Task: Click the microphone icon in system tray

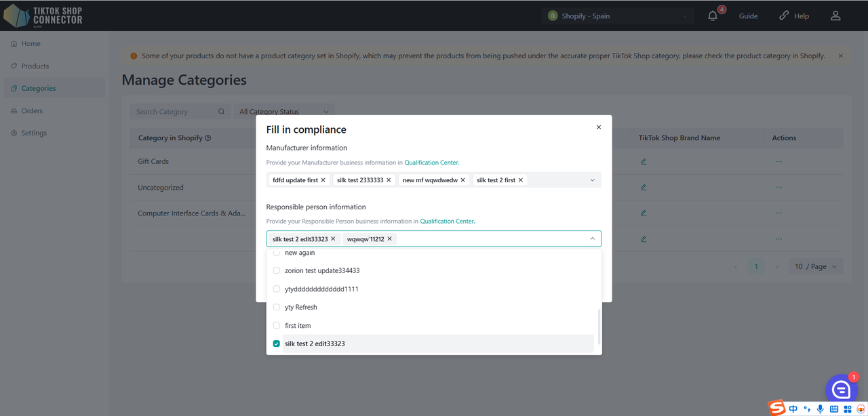Action: click(821, 409)
